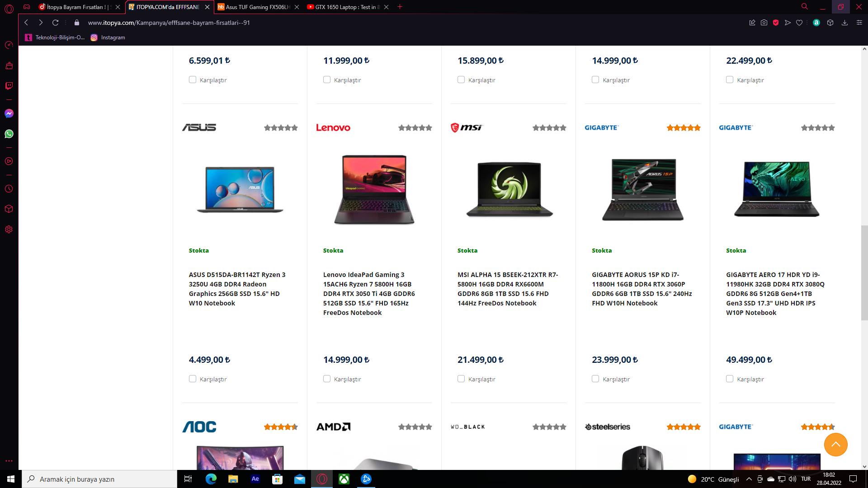The width and height of the screenshot is (868, 488).
Task: Tick compare box under 22.499,00 ₺ product
Action: click(730, 80)
